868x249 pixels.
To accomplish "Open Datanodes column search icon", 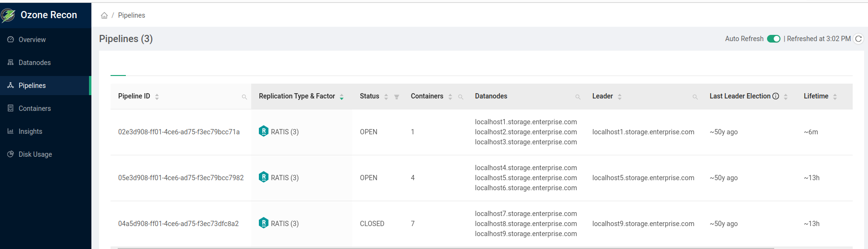I will (578, 97).
